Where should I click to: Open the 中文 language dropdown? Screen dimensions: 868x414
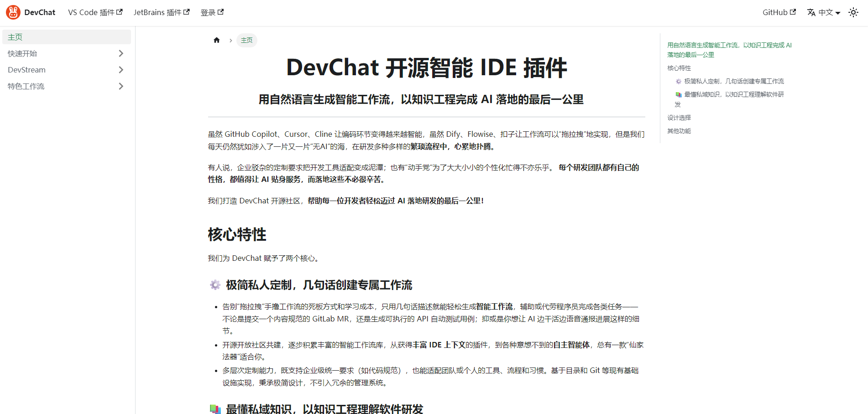coord(824,12)
